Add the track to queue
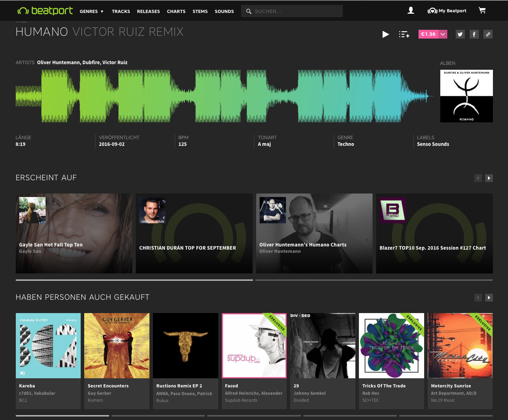 click(404, 34)
